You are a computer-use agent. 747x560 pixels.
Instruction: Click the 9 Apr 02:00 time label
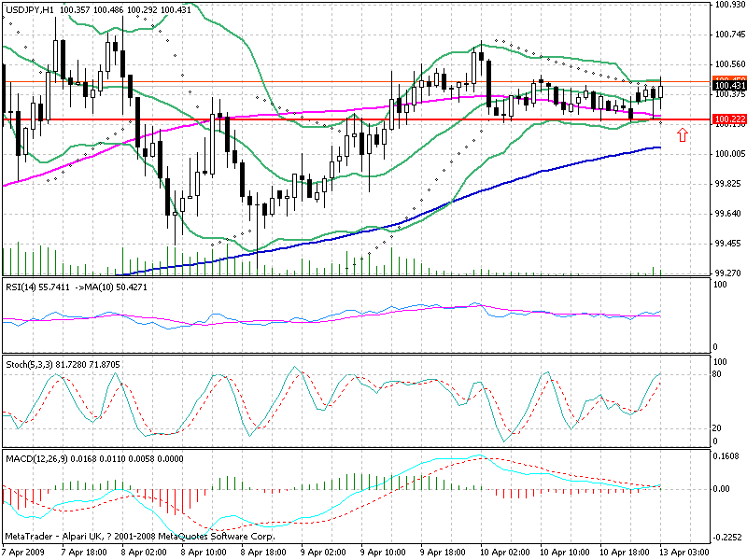[x=323, y=553]
